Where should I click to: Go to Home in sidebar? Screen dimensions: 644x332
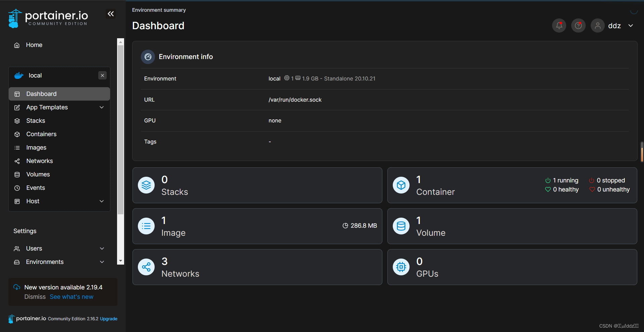pyautogui.click(x=34, y=45)
